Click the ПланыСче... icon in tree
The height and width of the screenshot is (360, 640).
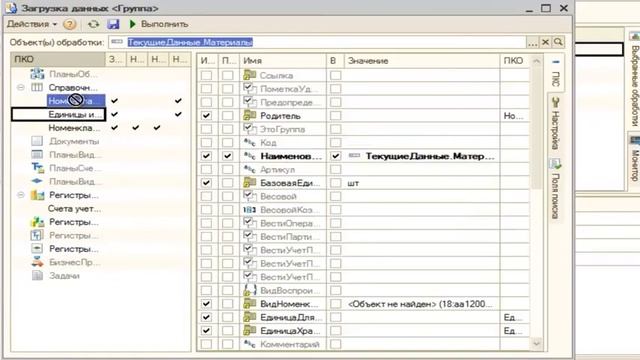(37, 168)
